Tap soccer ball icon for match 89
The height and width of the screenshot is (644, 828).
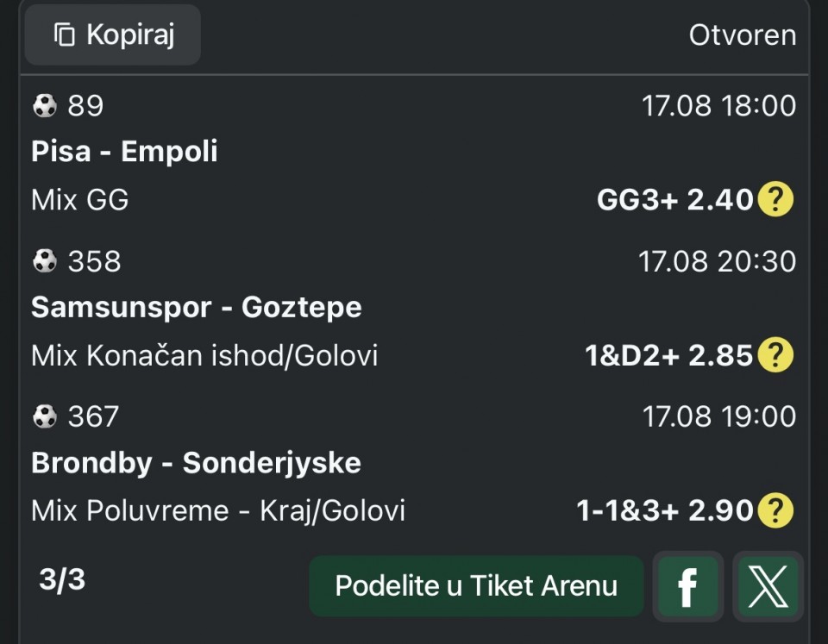point(44,105)
